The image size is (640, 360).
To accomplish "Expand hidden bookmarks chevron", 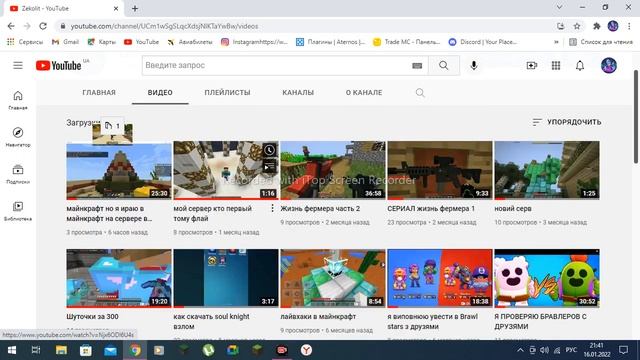I will coord(556,42).
